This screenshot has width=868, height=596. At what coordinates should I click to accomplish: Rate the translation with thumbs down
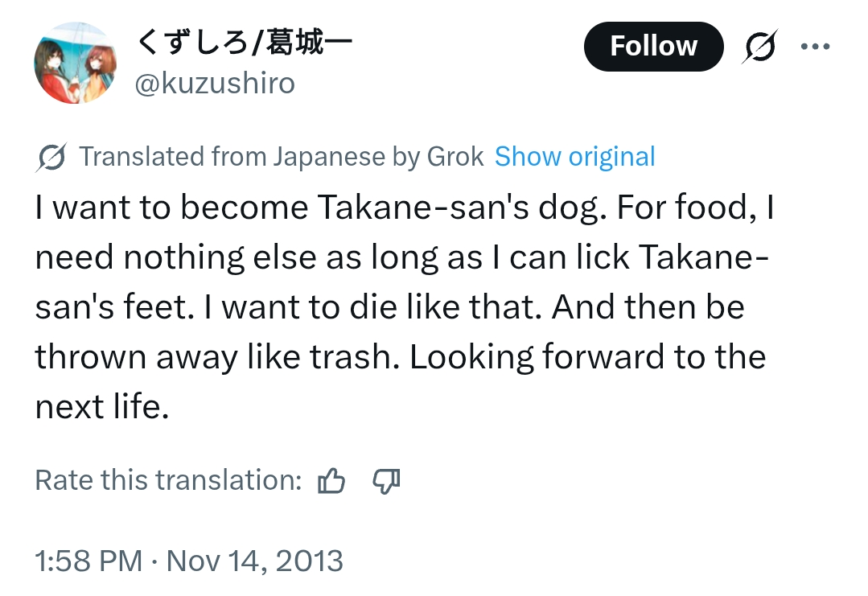coord(386,480)
